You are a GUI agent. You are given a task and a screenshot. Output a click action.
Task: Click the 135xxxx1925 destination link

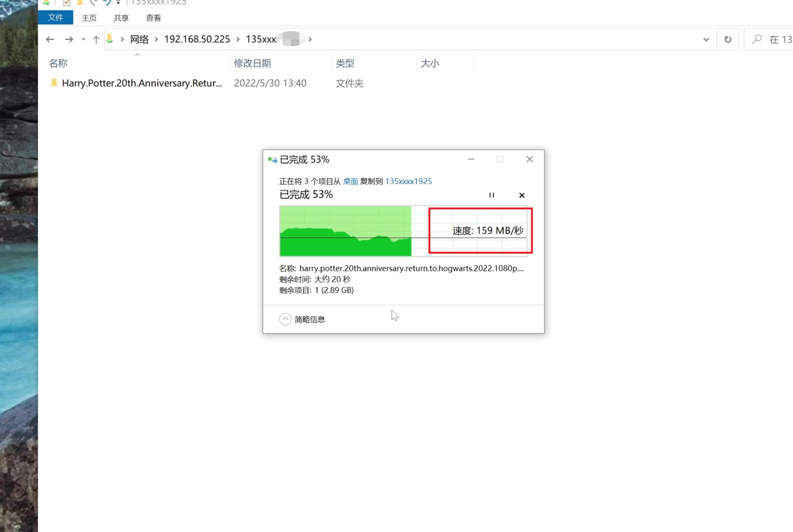408,181
